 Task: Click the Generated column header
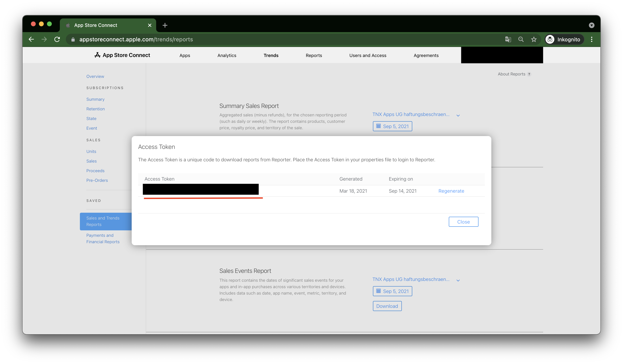point(351,179)
